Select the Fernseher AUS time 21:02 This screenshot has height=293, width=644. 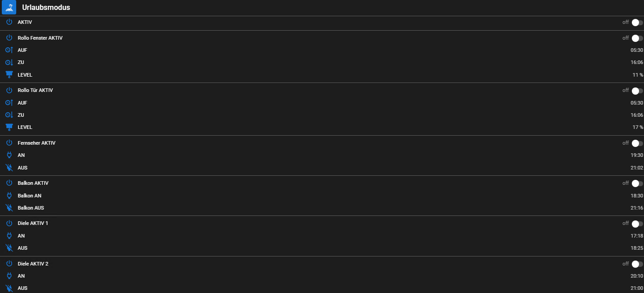click(636, 168)
